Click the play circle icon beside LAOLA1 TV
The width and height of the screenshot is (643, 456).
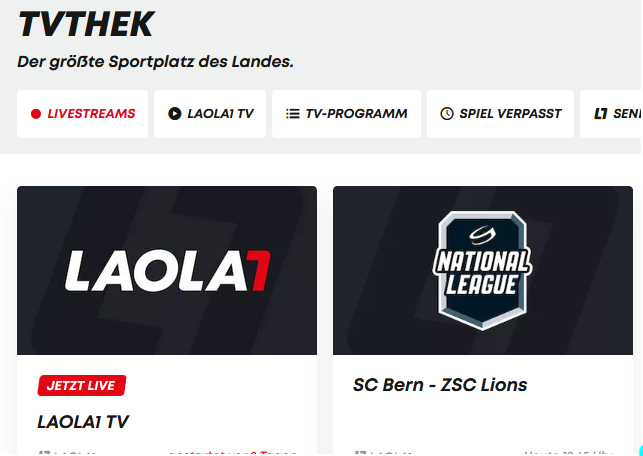(175, 114)
